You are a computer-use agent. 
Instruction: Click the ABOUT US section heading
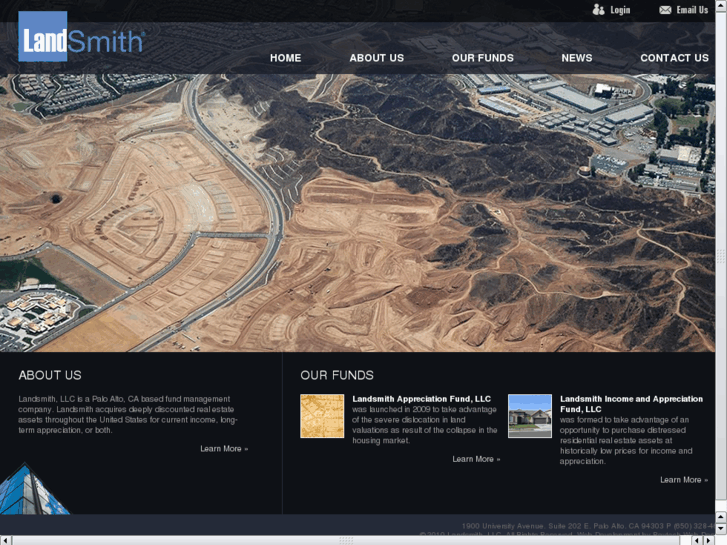point(50,375)
